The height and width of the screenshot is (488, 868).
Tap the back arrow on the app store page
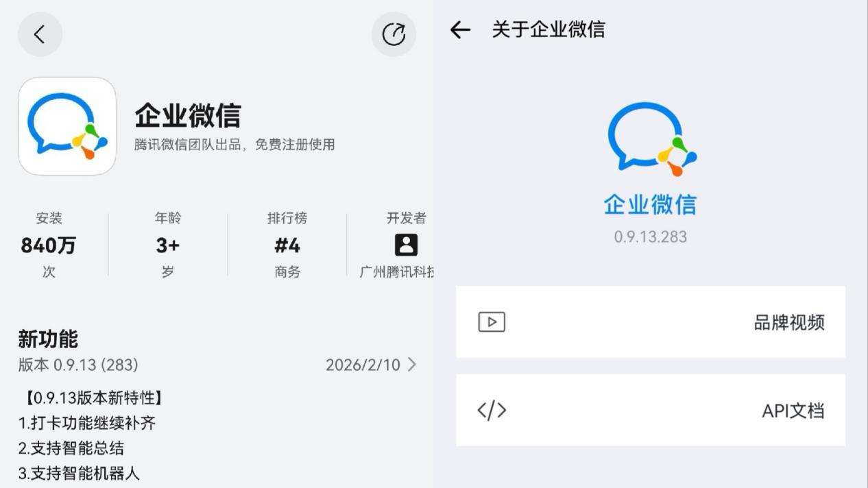[40, 34]
